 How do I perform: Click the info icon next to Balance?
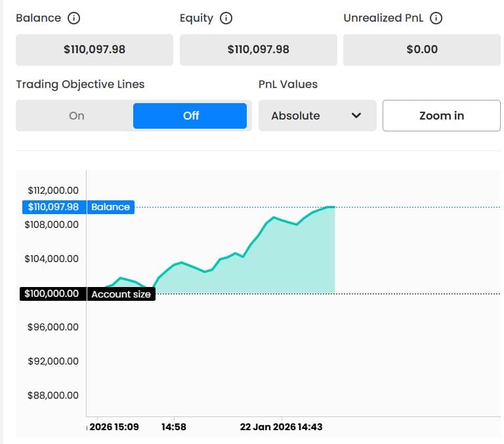pyautogui.click(x=74, y=18)
